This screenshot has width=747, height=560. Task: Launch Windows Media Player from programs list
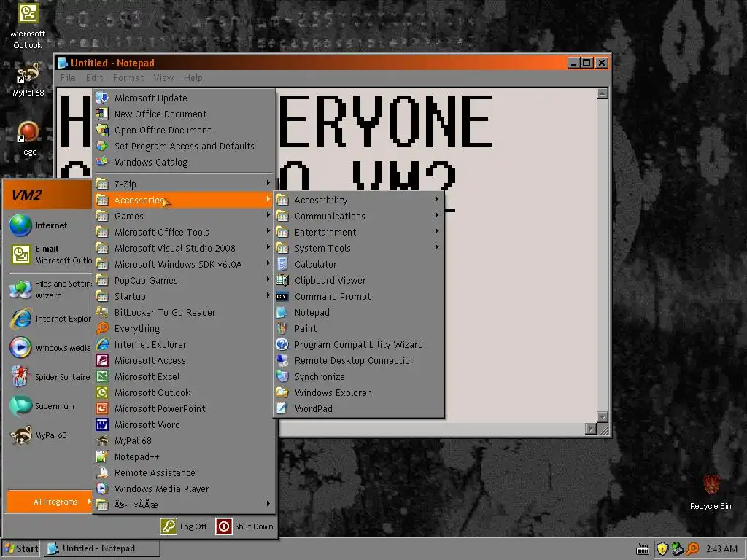pos(185,489)
